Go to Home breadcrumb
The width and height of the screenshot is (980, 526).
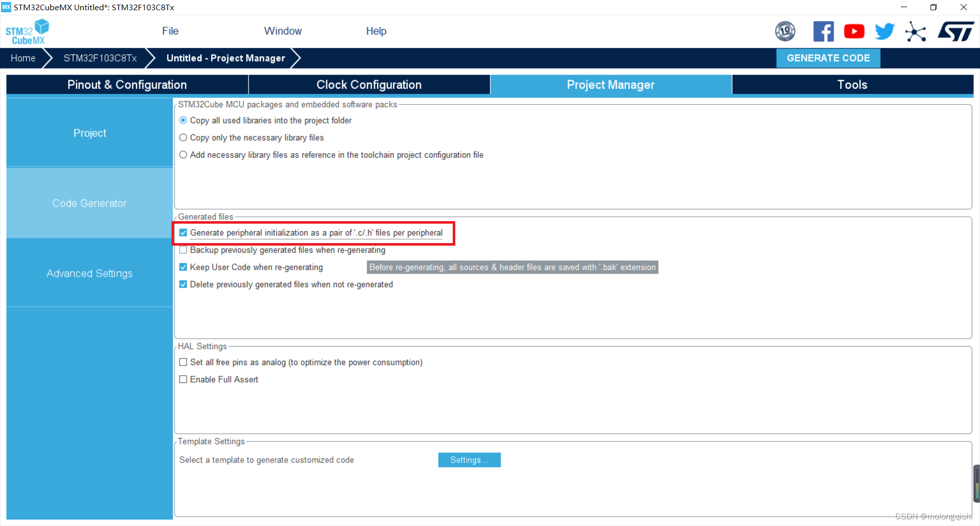pyautogui.click(x=23, y=58)
